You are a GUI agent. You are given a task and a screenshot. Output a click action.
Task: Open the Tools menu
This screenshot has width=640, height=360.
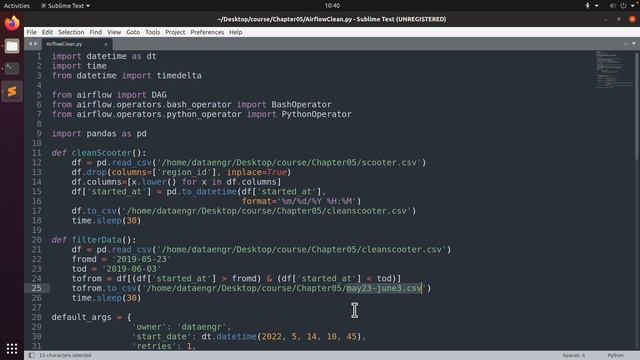pos(152,32)
